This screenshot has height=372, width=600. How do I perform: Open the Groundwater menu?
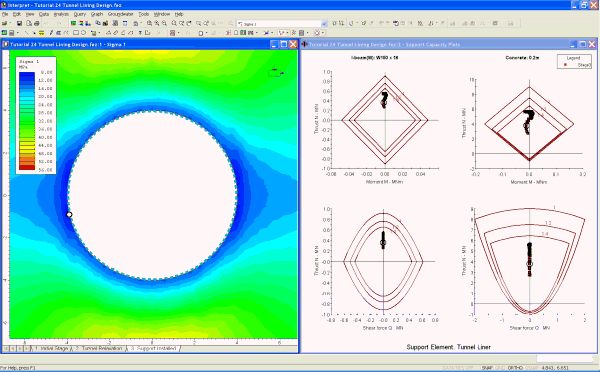[x=121, y=14]
